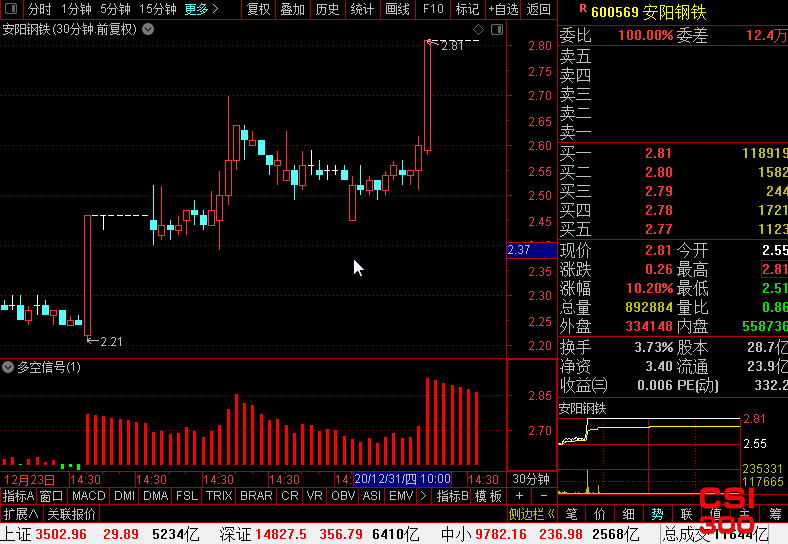Click the R marker before stock code
Viewport: 788px width, 544px height.
[582, 9]
